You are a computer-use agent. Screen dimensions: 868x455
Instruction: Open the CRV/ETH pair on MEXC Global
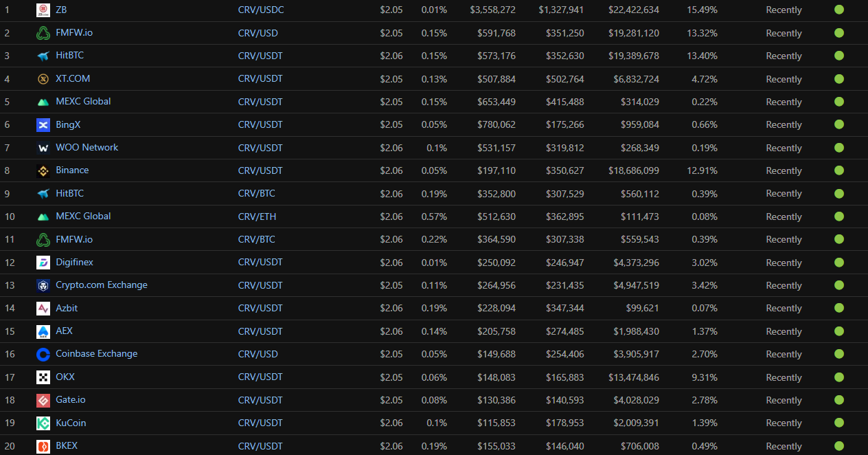257,217
